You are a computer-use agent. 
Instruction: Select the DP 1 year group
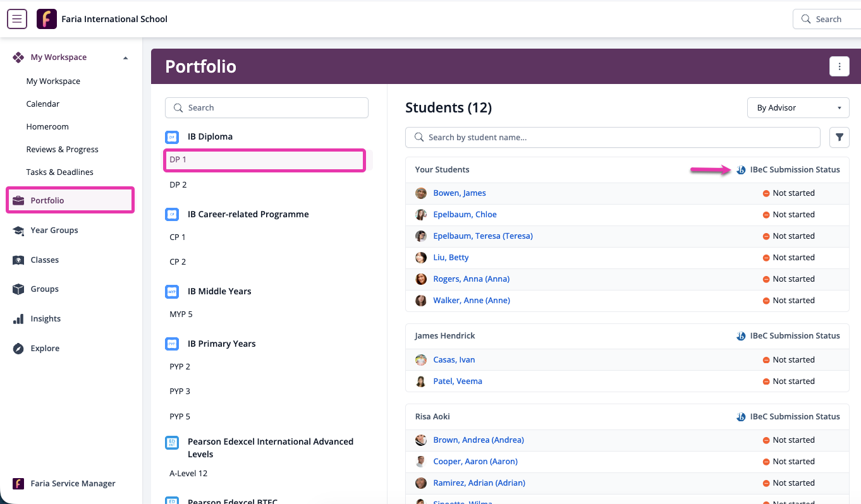[x=264, y=160]
